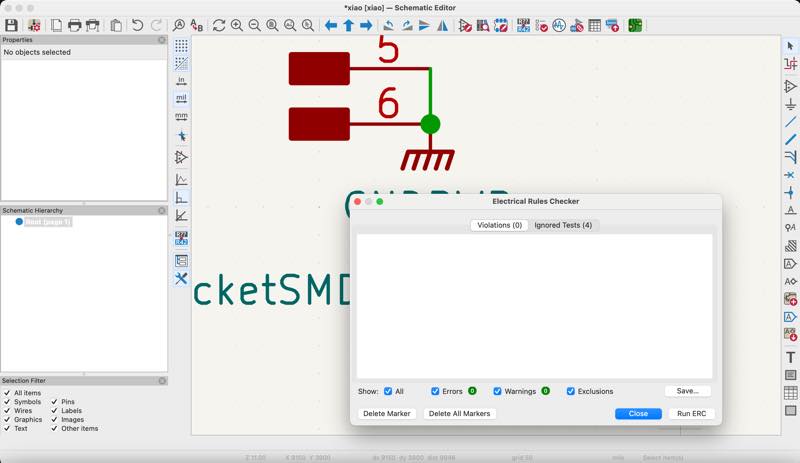Undo the last edit

pyautogui.click(x=137, y=25)
